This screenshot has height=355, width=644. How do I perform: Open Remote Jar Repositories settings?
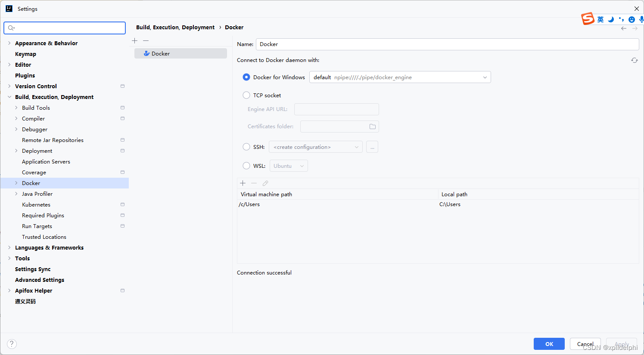coord(53,140)
